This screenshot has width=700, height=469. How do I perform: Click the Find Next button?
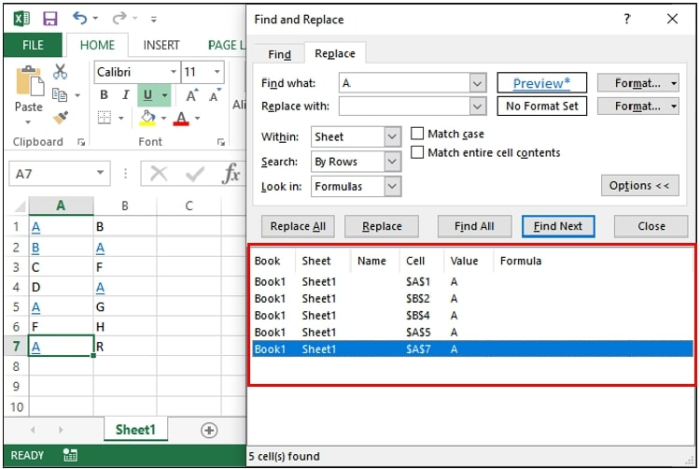click(558, 226)
